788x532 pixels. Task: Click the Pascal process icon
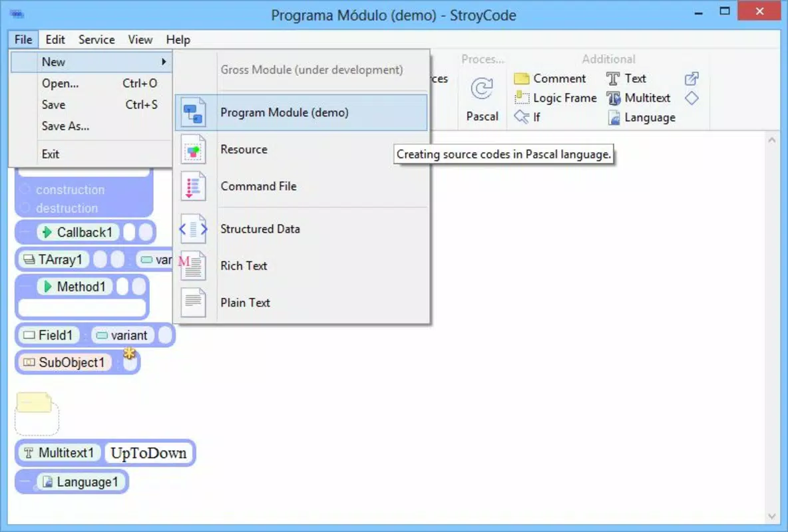(481, 88)
